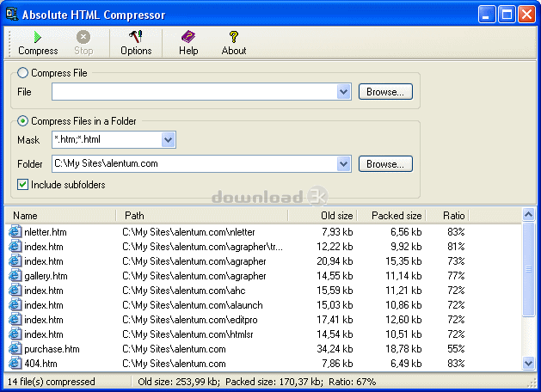The height and width of the screenshot is (392, 541).
Task: Select the purchase.htm file name
Action: [x=52, y=349]
